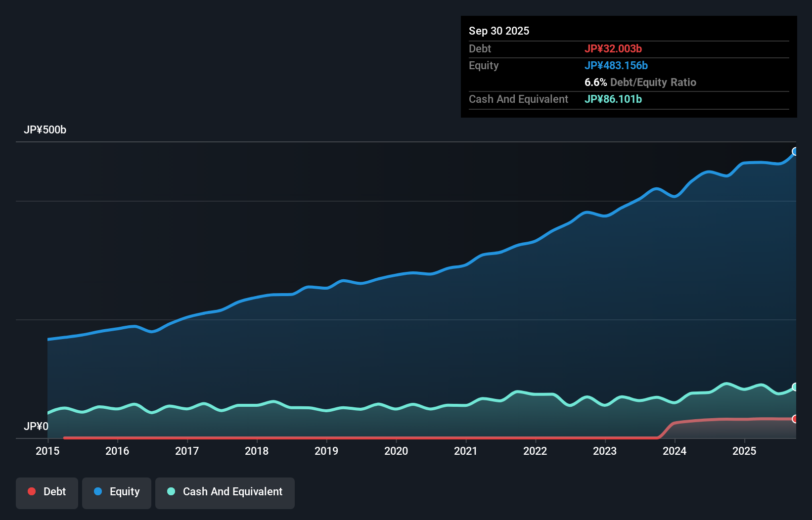Screen dimensions: 812x520
Task: Select the Cash And Equivalent legend label
Action: coord(232,491)
